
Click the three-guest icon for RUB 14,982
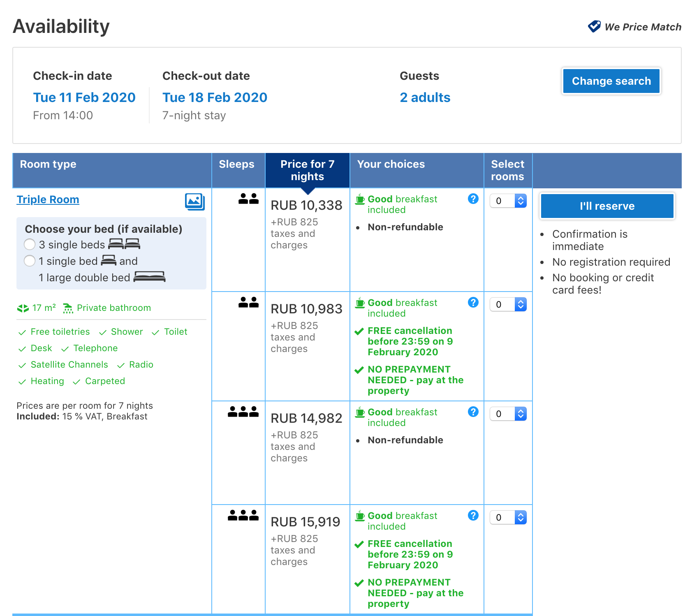[x=243, y=412]
